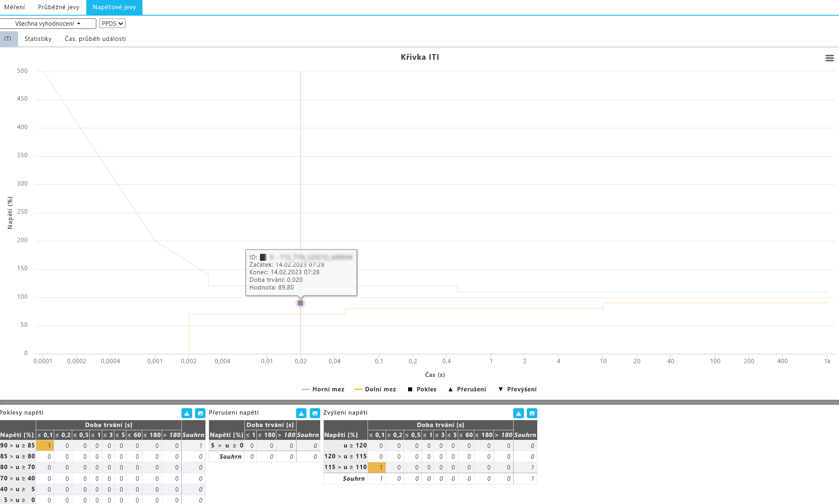This screenshot has height=504, width=839.
Task: Click highlighted cell in 115 > u ≥ 110 row
Action: point(377,468)
